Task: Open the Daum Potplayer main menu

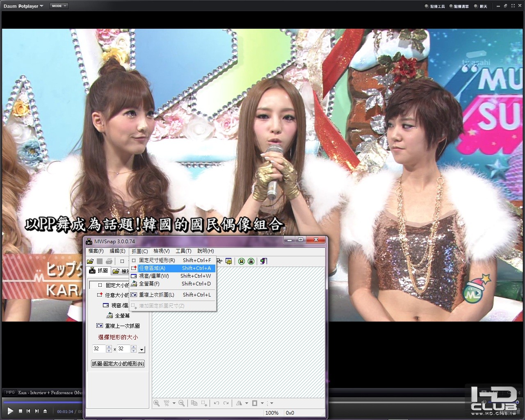Action: point(23,6)
